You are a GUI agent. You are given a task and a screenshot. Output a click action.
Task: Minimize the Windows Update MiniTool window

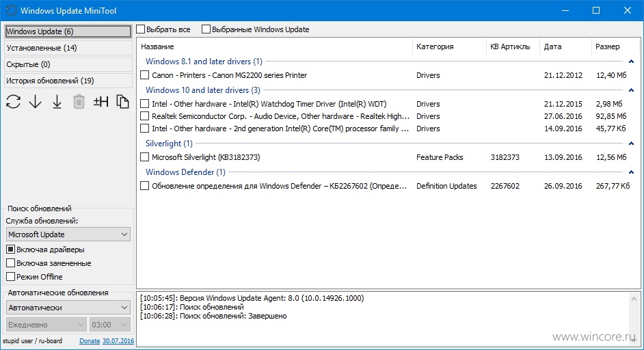tap(565, 11)
